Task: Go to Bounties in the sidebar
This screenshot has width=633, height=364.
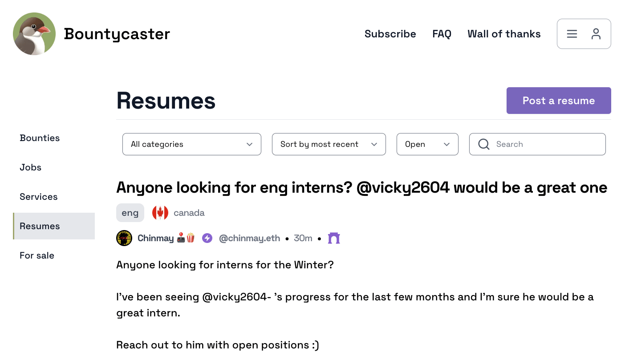Action: (40, 138)
